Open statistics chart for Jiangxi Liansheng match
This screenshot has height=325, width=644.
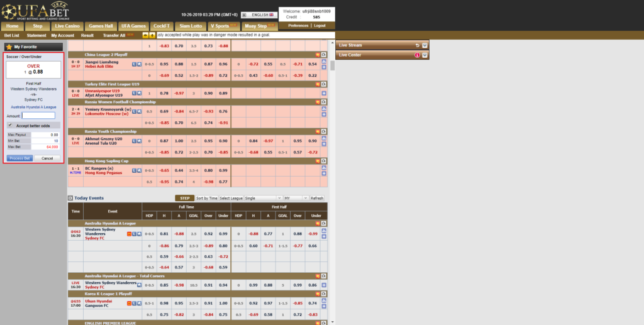pos(324,62)
